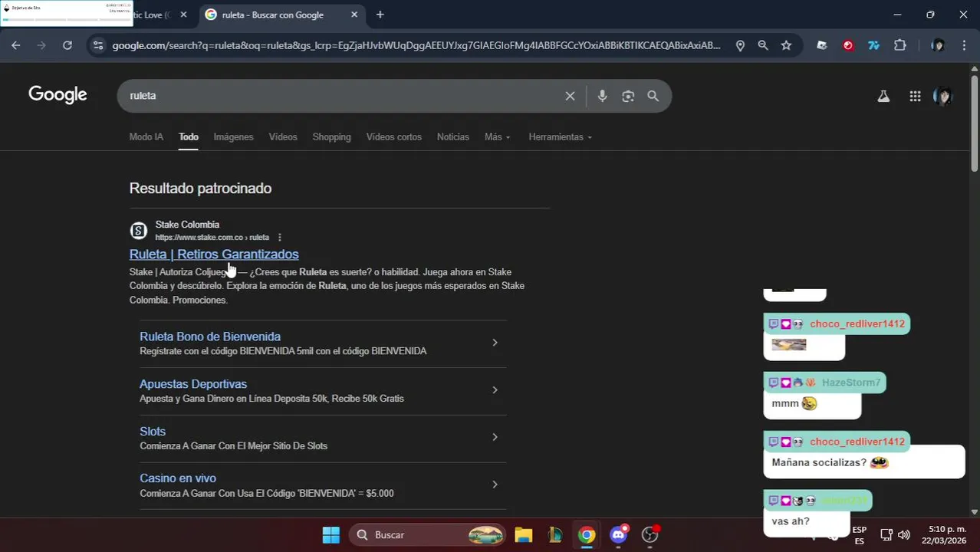The height and width of the screenshot is (552, 980).
Task: Click the network icon in system tray
Action: (x=886, y=534)
